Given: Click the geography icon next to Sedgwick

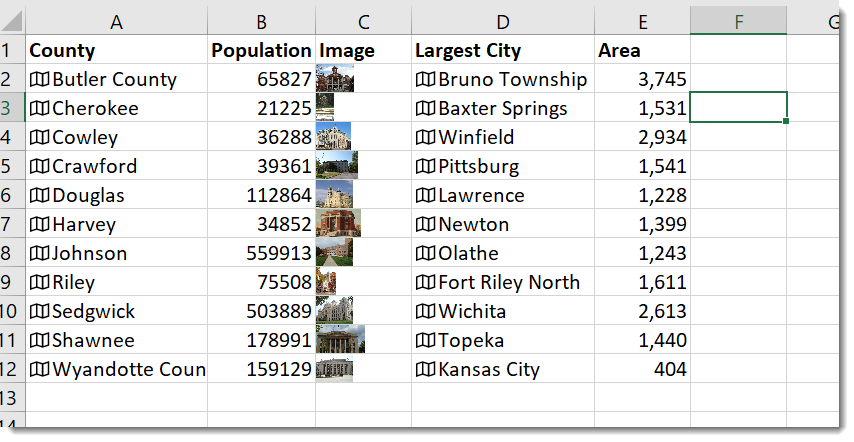Looking at the screenshot, I should 39,311.
